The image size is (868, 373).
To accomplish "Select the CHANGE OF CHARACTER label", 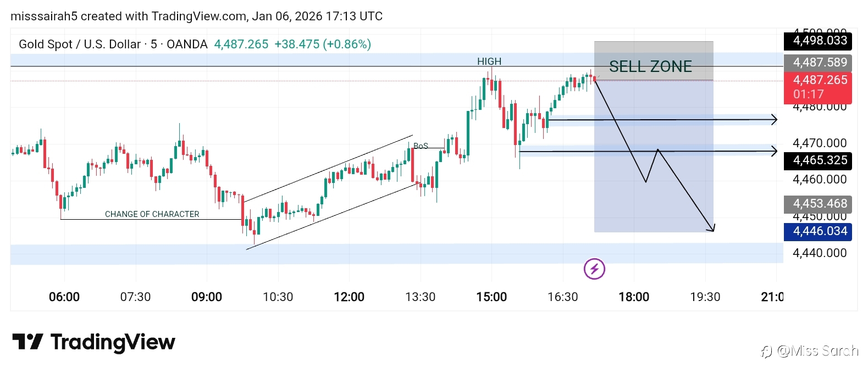I will pos(152,214).
